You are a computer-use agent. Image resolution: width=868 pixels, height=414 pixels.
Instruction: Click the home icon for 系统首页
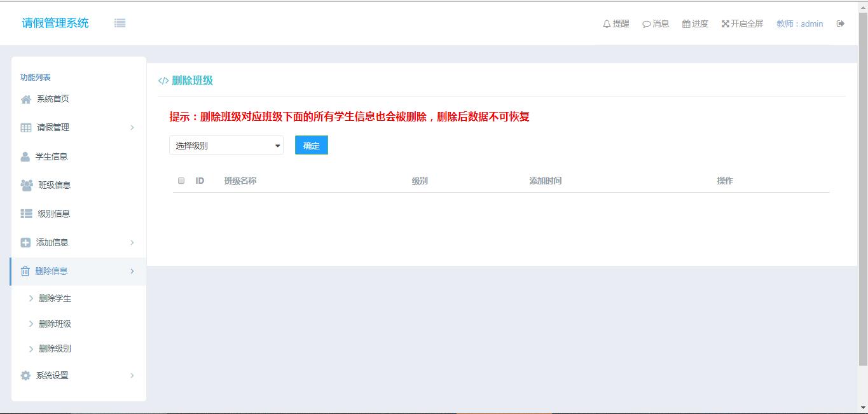point(26,99)
